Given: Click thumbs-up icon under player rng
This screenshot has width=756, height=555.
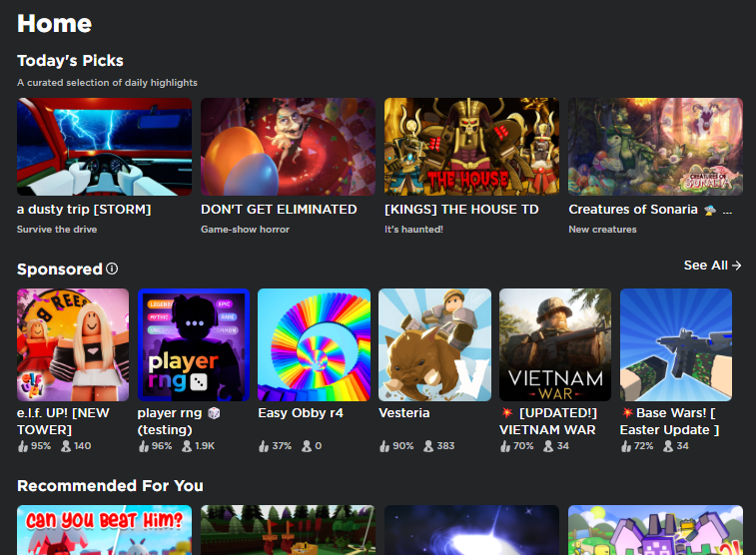Looking at the screenshot, I should [x=143, y=446].
